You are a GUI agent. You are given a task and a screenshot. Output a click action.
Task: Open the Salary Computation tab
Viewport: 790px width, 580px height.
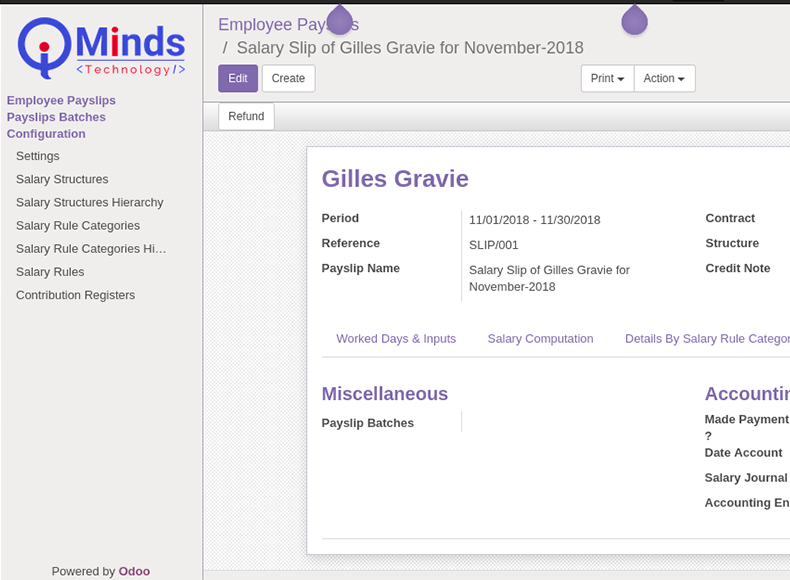[x=540, y=339]
